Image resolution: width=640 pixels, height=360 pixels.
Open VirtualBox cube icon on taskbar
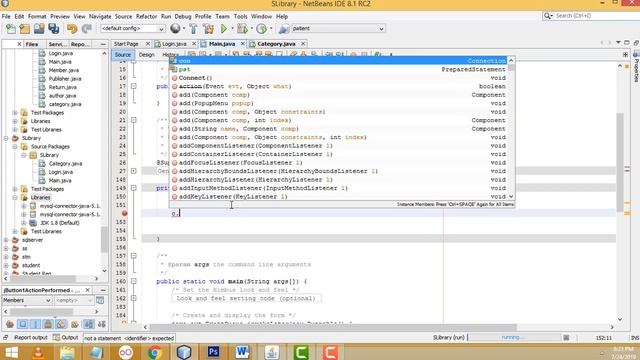184,352
